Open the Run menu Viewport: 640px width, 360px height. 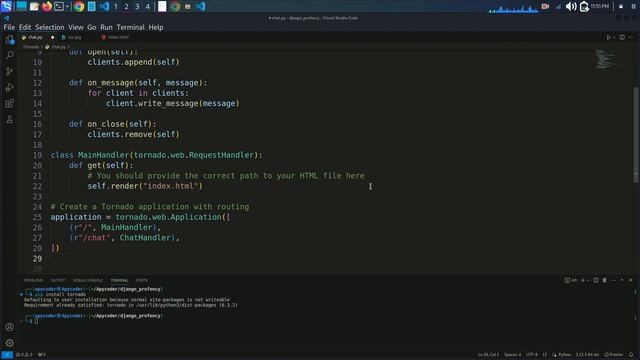pyautogui.click(x=106, y=27)
